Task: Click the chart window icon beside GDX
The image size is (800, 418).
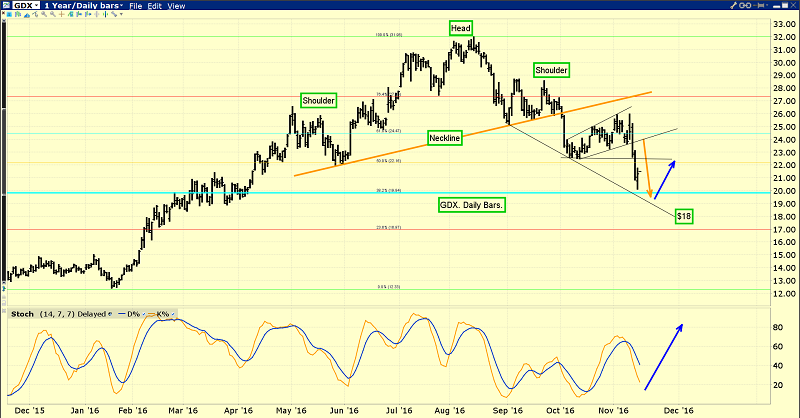Action: pyautogui.click(x=6, y=5)
